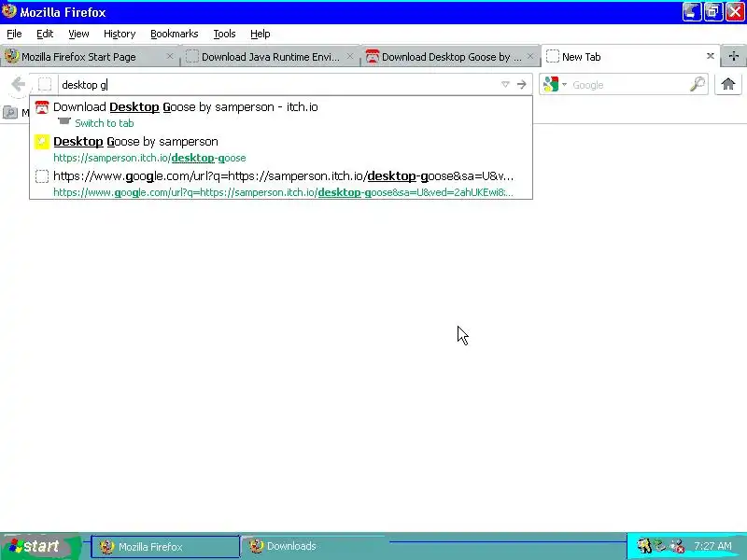This screenshot has width=747, height=560.
Task: Click the system tray clock showing 7:27 AM
Action: click(x=712, y=546)
